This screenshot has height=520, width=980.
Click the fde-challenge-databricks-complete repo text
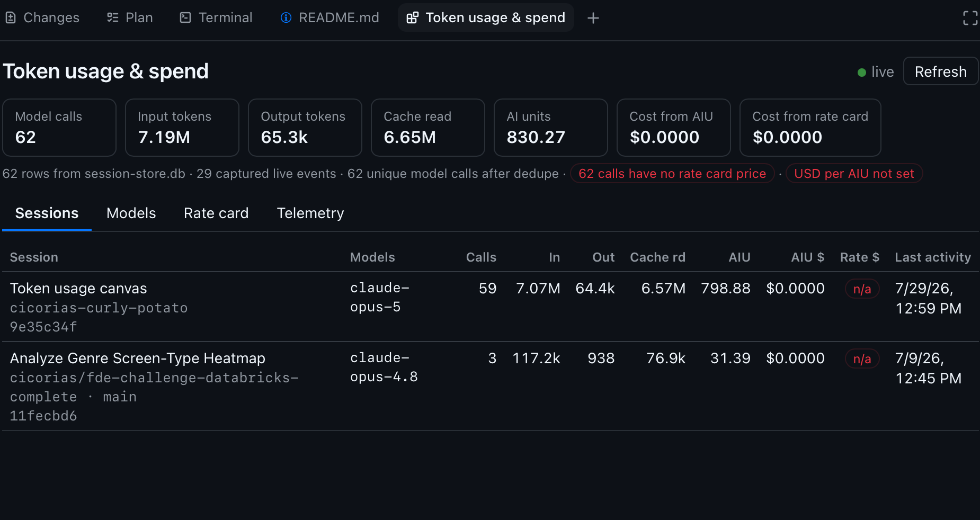tap(154, 388)
